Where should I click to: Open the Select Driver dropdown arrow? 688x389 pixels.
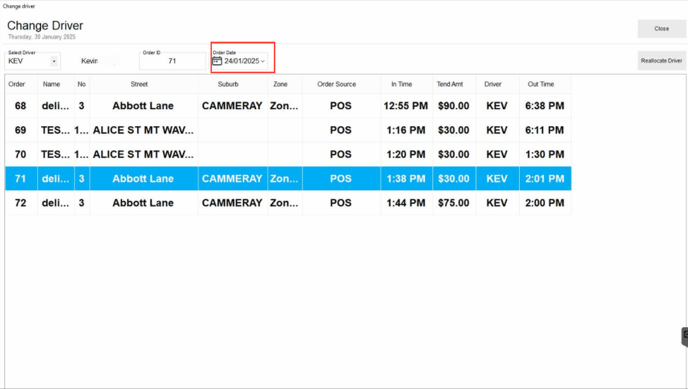(x=54, y=61)
